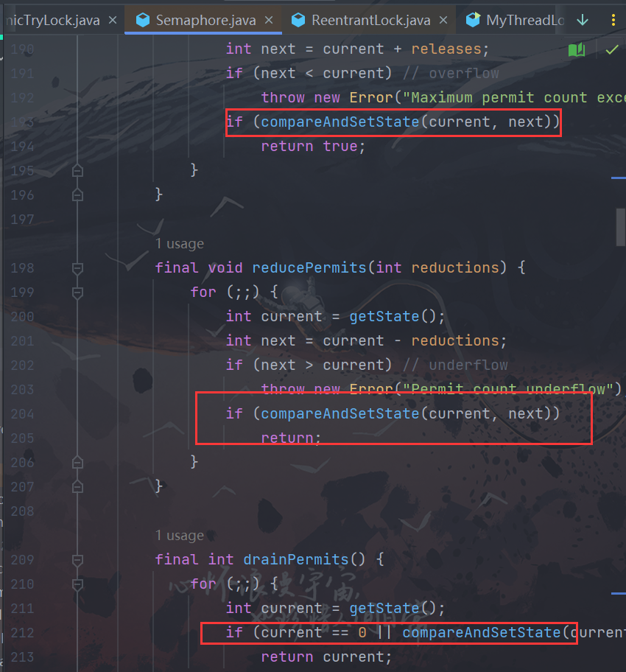This screenshot has width=626, height=672.
Task: Click the drainPermits method name
Action: pos(295,560)
